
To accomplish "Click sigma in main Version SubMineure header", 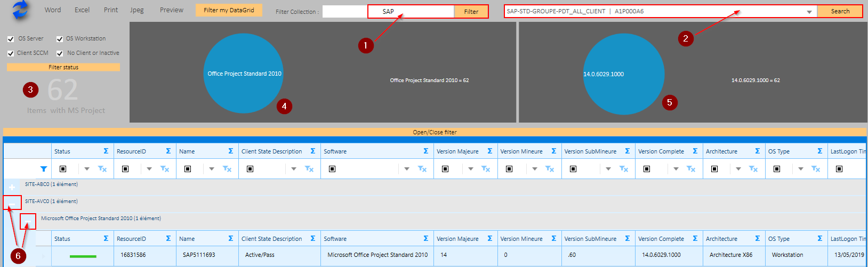I will tap(628, 151).
